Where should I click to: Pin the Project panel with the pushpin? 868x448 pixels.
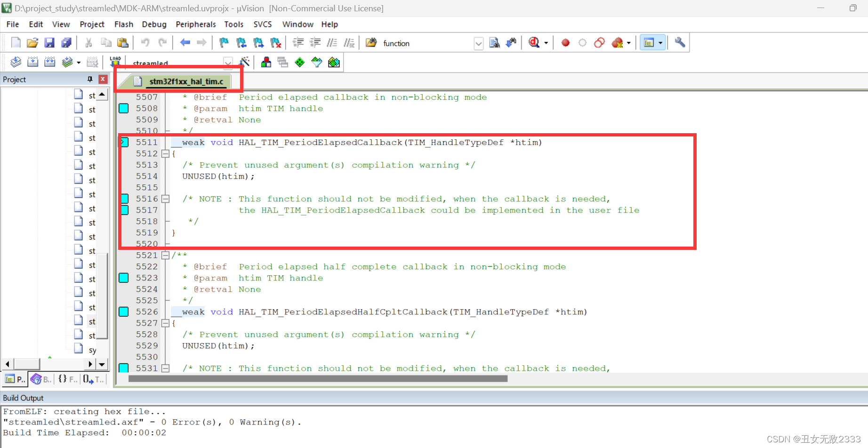(90, 79)
